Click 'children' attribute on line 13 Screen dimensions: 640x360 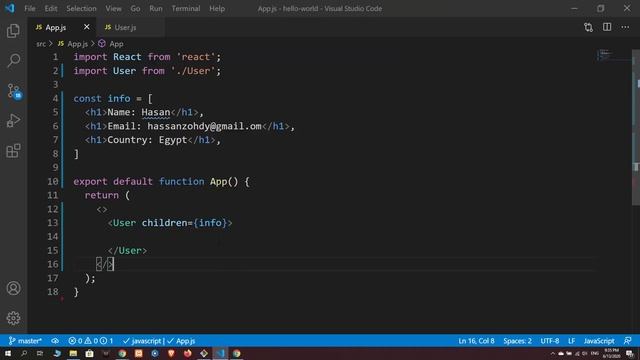(x=164, y=223)
